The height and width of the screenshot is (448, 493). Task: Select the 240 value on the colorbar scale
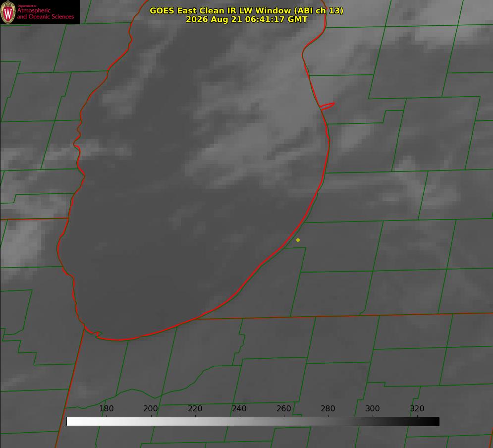pos(239,408)
